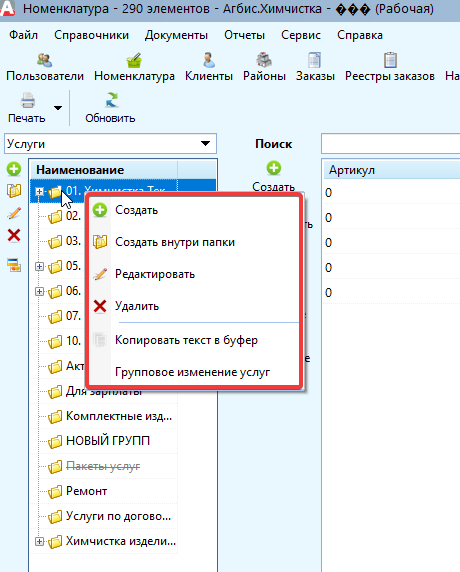Click the Печать printer icon
This screenshot has width=460, height=572.
pos(28,100)
